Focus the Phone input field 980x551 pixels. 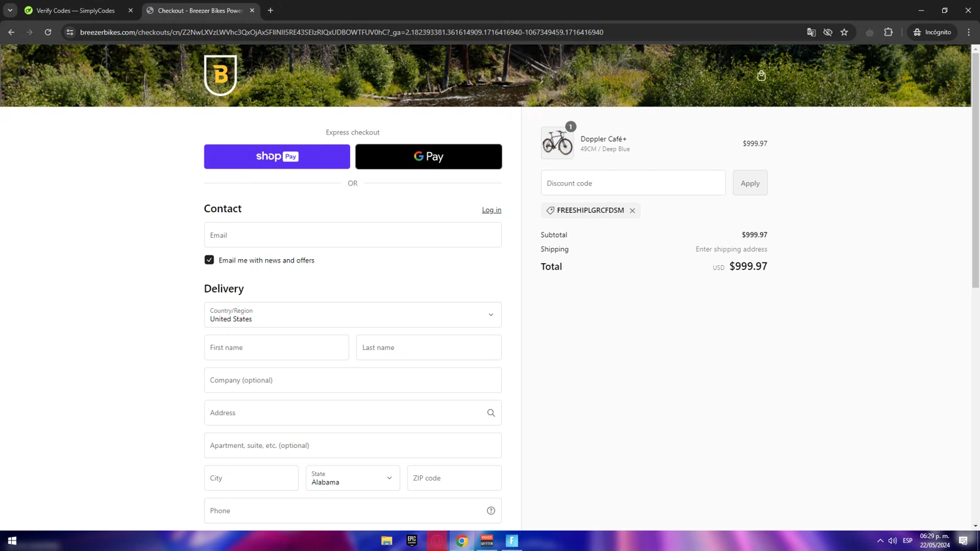coord(353,511)
